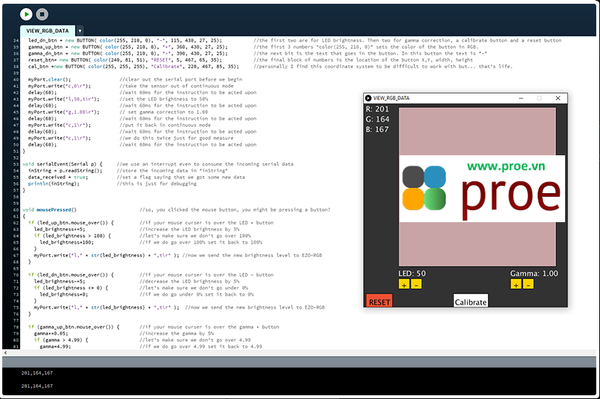The height and width of the screenshot is (399, 600).
Task: Click the first 201,164,167 console line
Action: pyautogui.click(x=37, y=373)
